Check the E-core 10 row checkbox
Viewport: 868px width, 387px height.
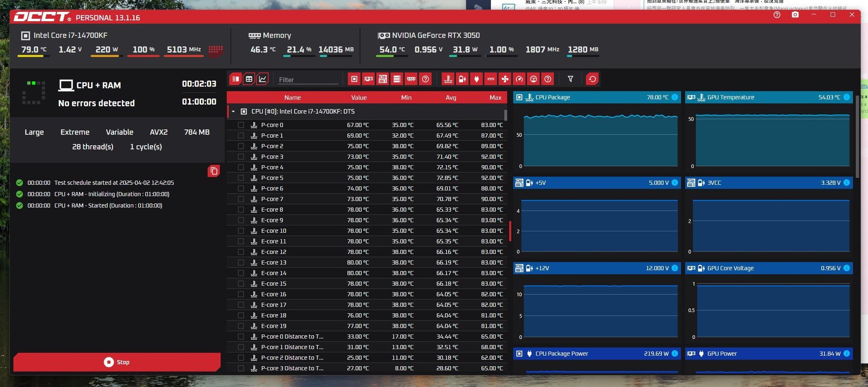click(241, 231)
